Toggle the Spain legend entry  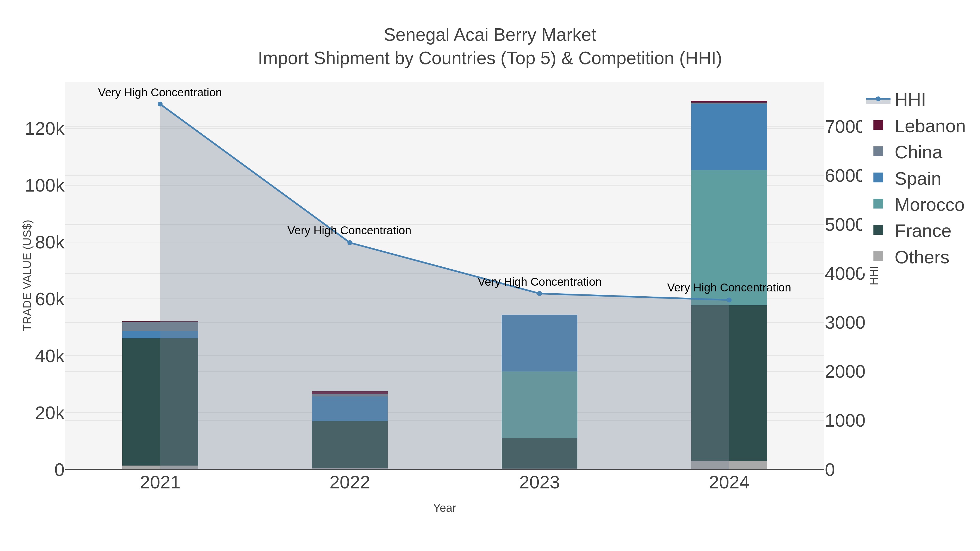906,178
